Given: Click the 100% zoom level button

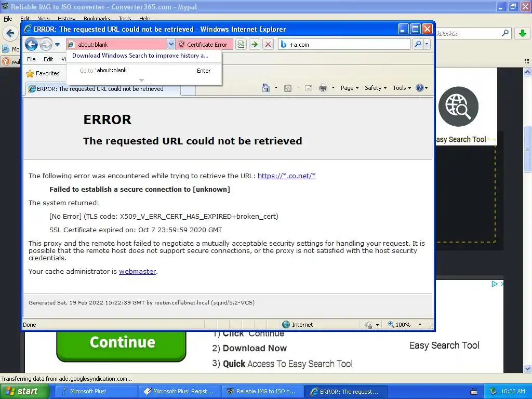Looking at the screenshot, I should point(400,325).
